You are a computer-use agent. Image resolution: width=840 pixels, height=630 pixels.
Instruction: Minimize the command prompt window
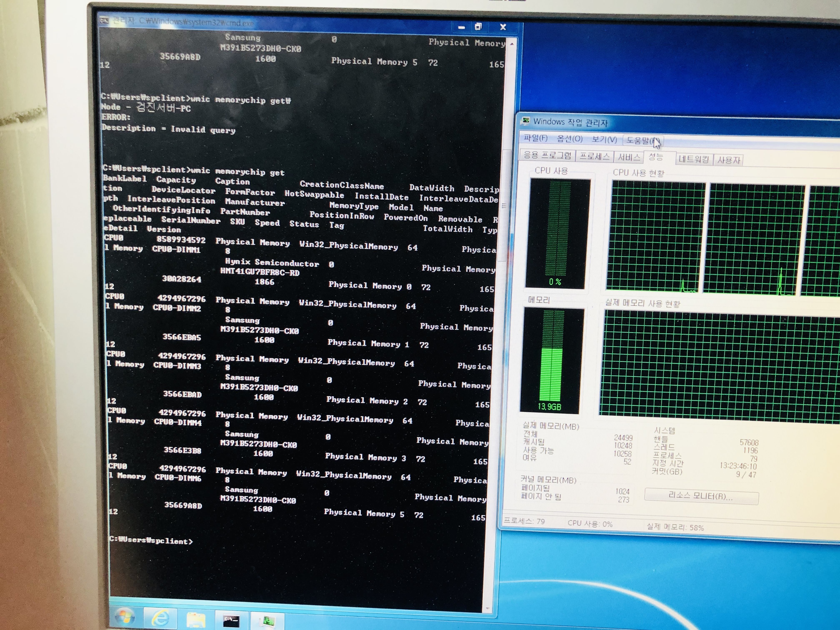461,27
